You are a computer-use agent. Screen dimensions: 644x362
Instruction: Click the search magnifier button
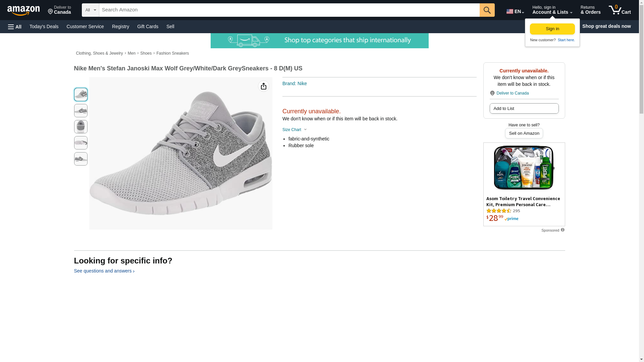click(487, 10)
